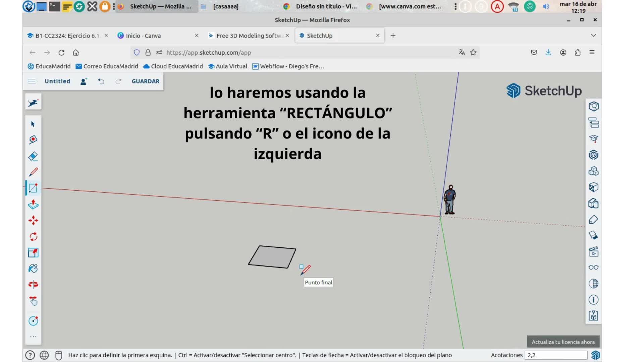Open the Tags panel
Image resolution: width=644 pixels, height=362 pixels.
click(x=593, y=220)
